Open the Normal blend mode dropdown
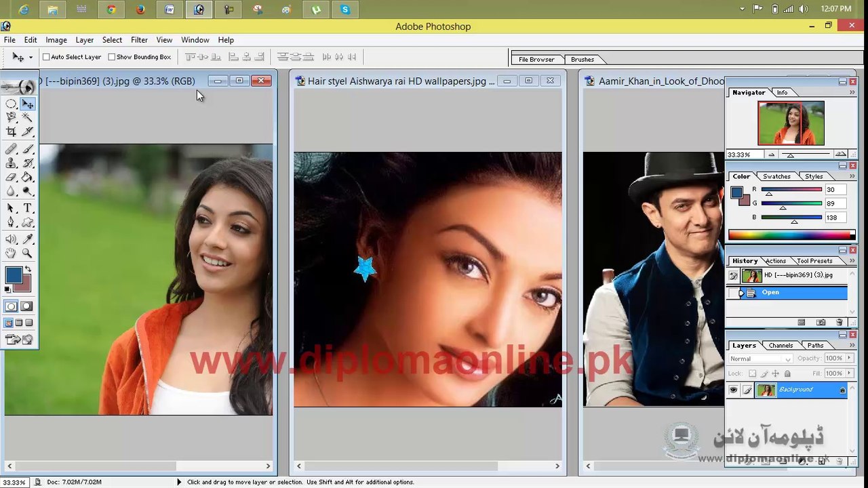The width and height of the screenshot is (868, 488). pos(760,359)
